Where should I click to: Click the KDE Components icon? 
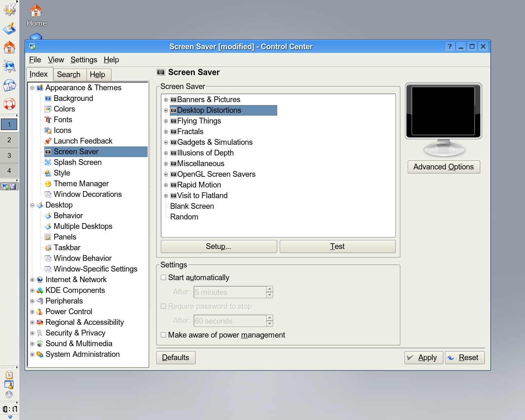[x=40, y=290]
